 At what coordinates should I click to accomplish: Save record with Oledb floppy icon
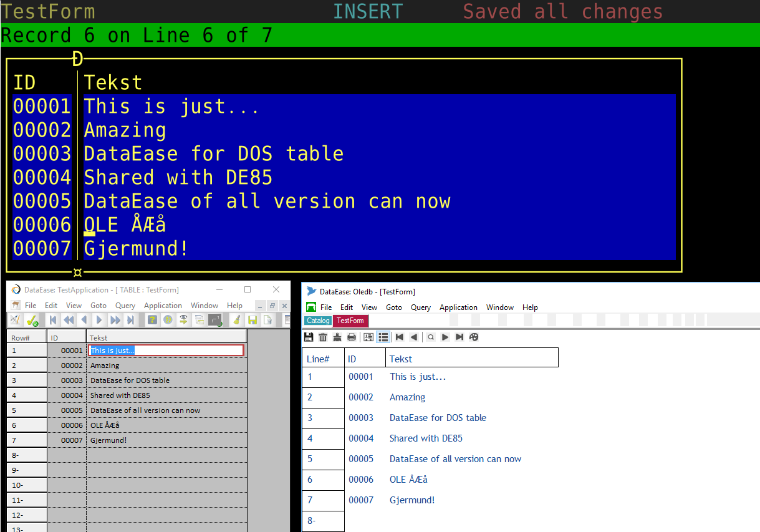[309, 337]
